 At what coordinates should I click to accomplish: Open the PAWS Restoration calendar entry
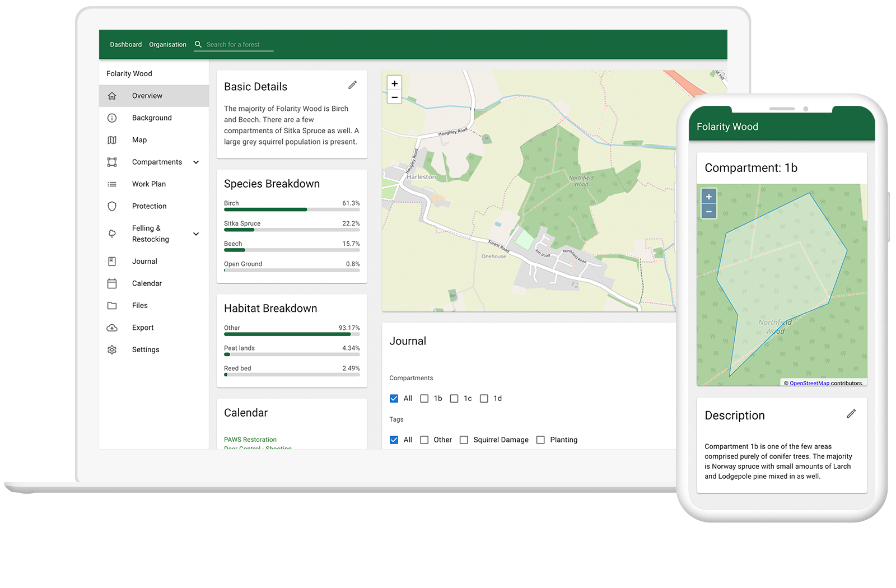(250, 439)
